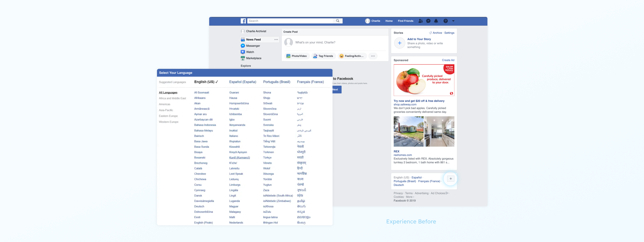644x242 pixels.
Task: Open Charlie profile name in top bar
Action: (x=376, y=21)
